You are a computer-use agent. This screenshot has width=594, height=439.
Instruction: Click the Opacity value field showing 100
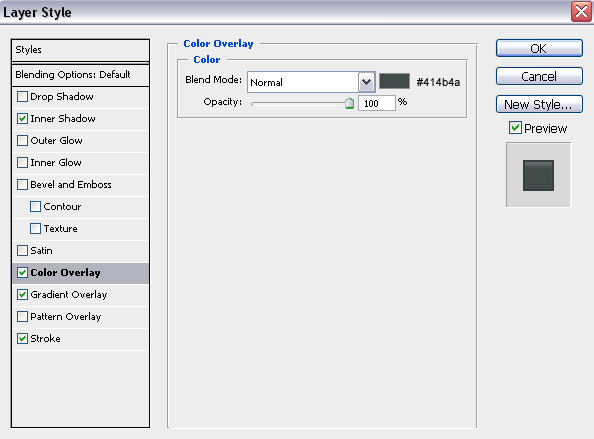tap(377, 103)
